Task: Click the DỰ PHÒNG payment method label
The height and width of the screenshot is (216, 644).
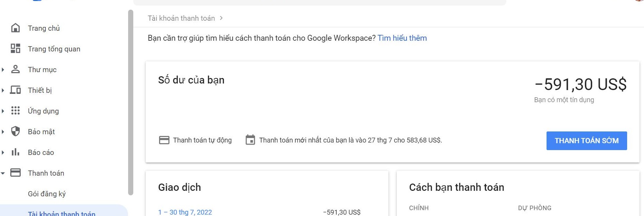Action: [535, 208]
